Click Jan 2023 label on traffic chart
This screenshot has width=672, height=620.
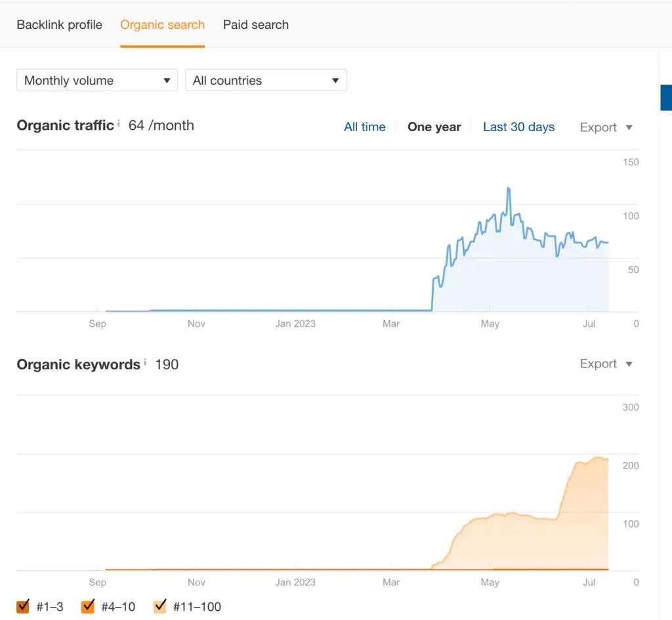(x=295, y=323)
